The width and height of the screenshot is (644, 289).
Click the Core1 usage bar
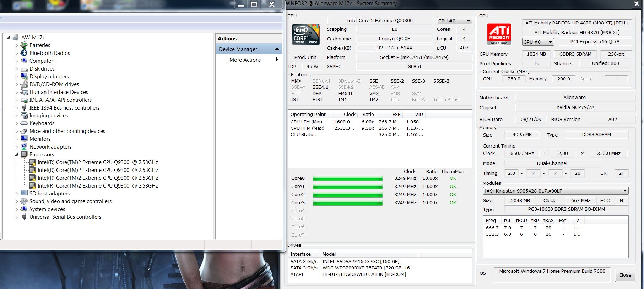348,187
